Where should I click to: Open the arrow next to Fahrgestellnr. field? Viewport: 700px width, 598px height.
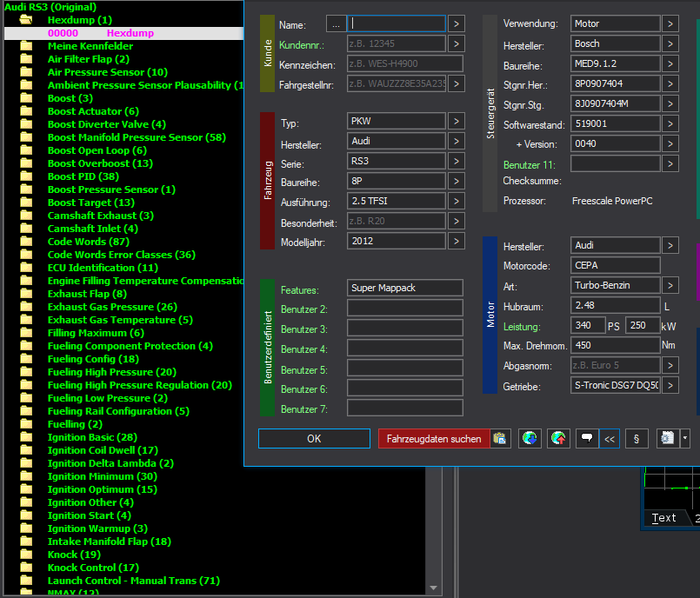click(457, 83)
